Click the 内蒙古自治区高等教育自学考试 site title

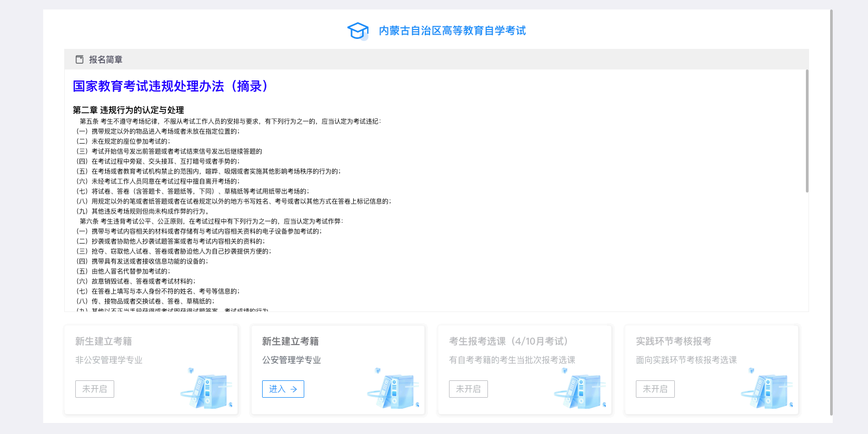[452, 31]
